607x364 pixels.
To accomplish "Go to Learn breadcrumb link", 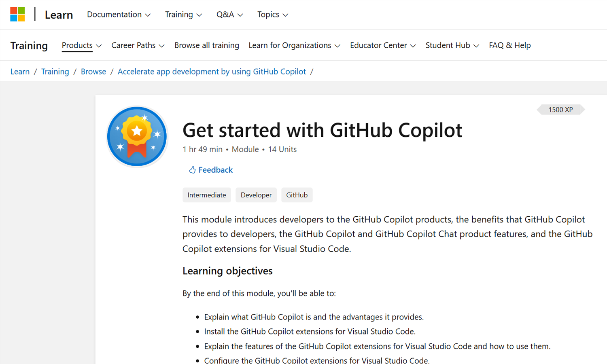I will 20,72.
